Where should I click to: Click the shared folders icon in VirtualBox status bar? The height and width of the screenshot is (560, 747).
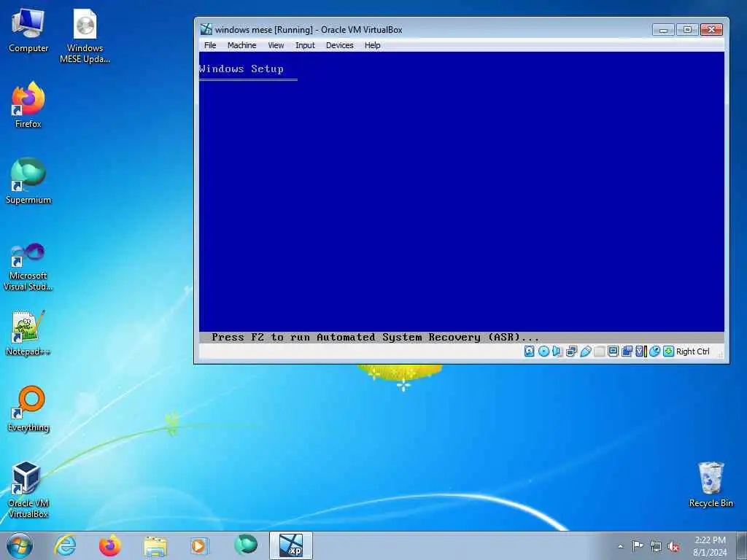point(600,351)
